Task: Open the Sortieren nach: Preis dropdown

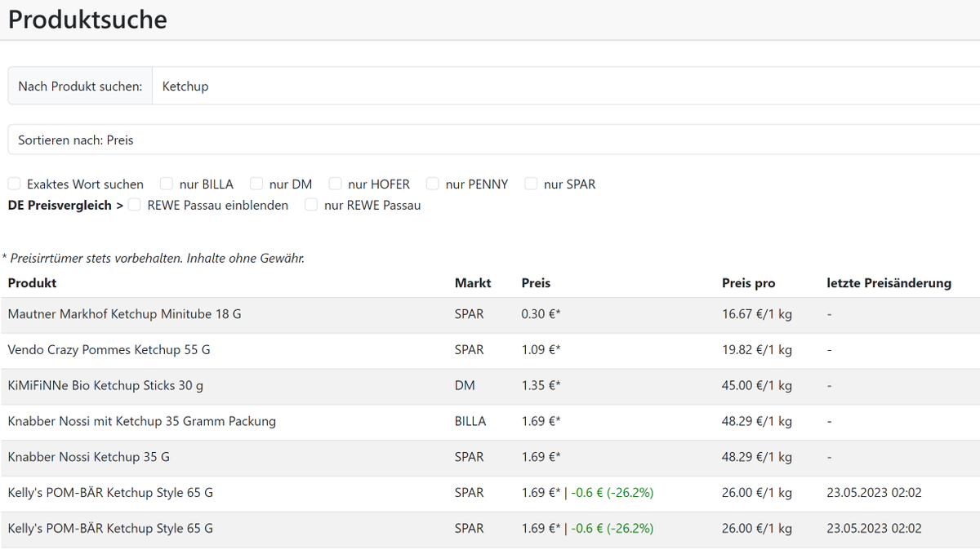Action: pos(494,140)
